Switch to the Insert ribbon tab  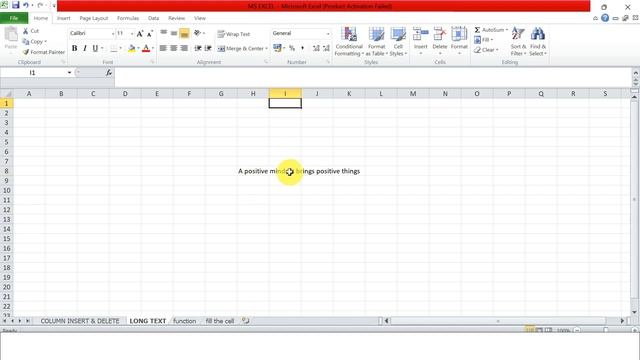pyautogui.click(x=64, y=18)
